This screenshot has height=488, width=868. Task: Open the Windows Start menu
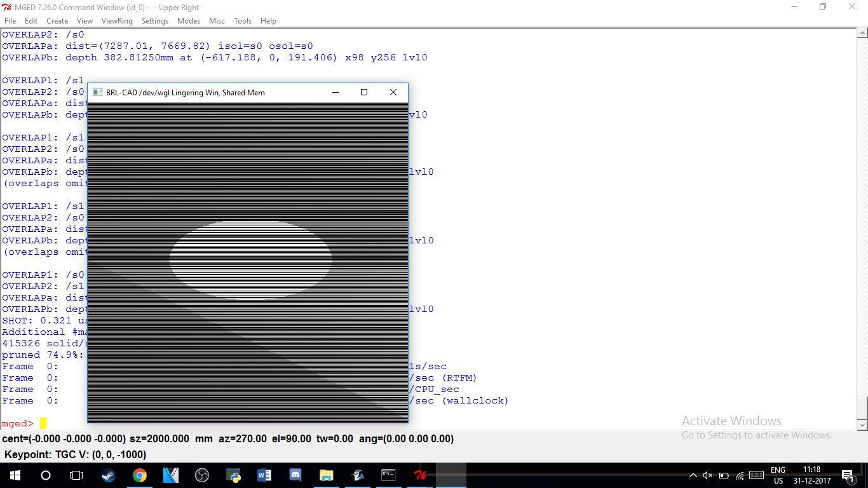pyautogui.click(x=15, y=475)
